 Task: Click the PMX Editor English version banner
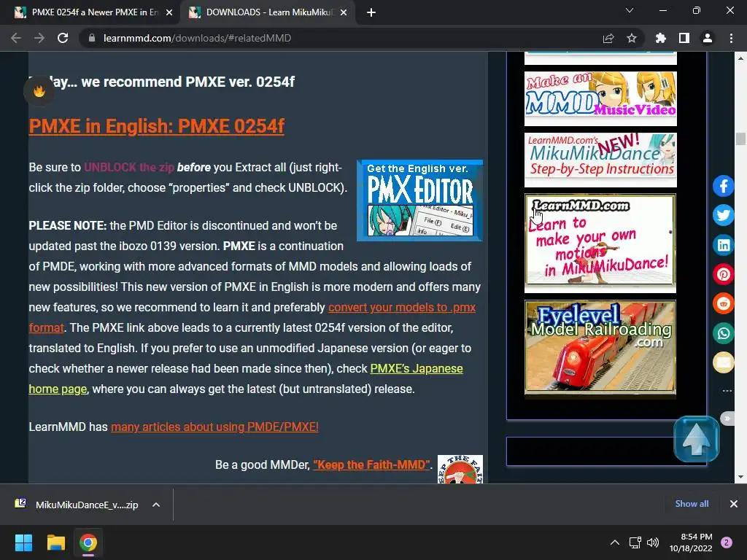pos(419,200)
